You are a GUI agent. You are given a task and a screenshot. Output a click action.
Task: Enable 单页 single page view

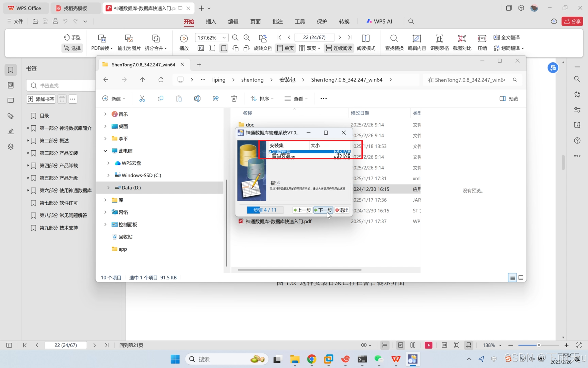pos(285,48)
